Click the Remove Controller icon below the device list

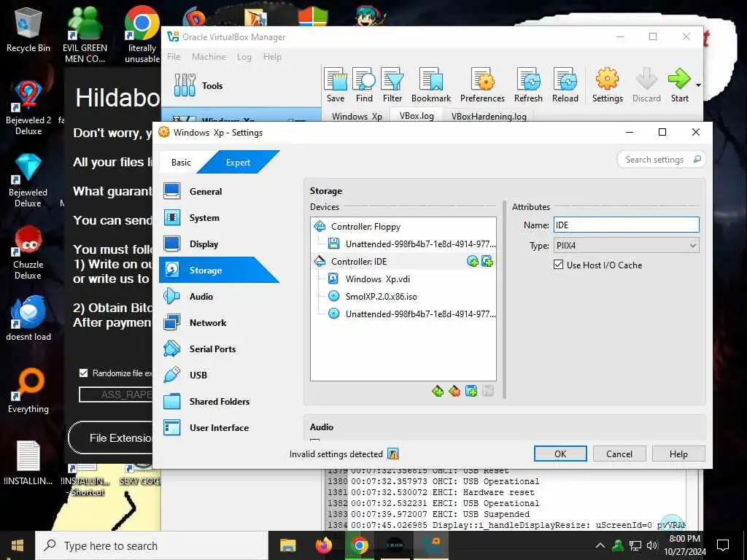coord(454,392)
